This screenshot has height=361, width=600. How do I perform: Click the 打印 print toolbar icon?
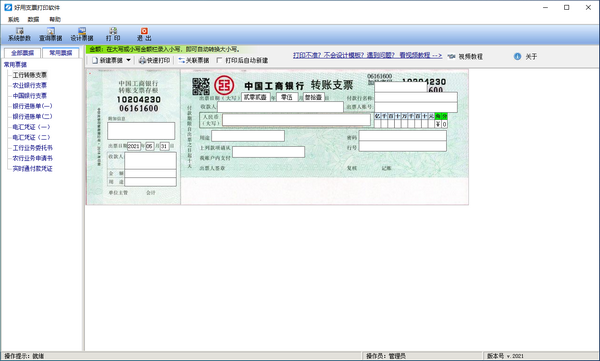pyautogui.click(x=113, y=34)
